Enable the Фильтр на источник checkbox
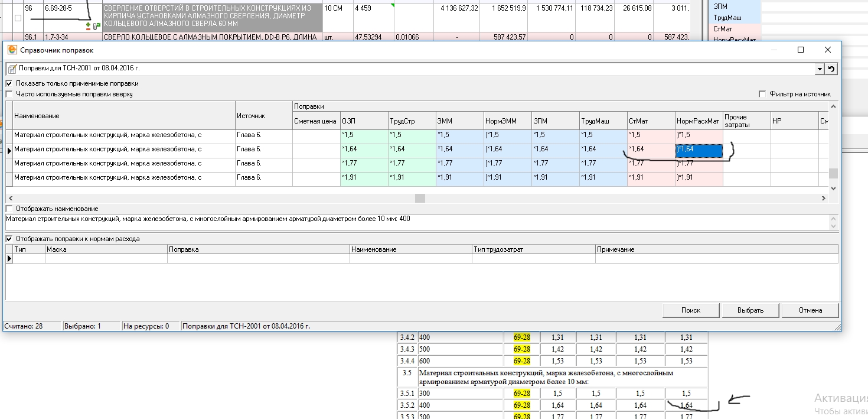 tap(763, 94)
